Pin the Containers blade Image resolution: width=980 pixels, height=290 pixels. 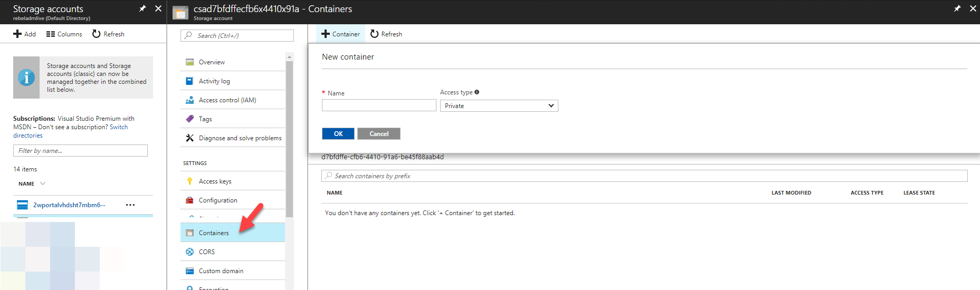click(957, 8)
